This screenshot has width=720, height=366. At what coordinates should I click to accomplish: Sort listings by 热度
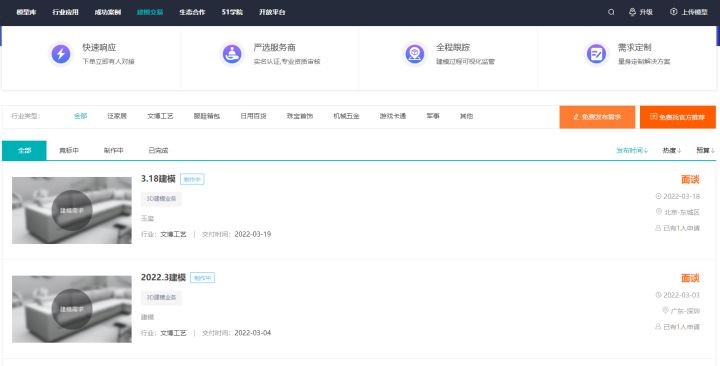tap(672, 150)
